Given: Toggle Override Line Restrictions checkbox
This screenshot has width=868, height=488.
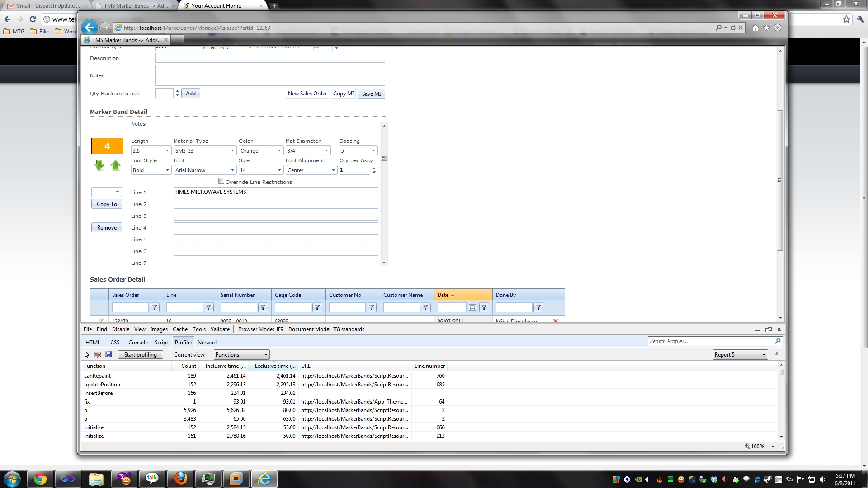Looking at the screenshot, I should pos(221,181).
